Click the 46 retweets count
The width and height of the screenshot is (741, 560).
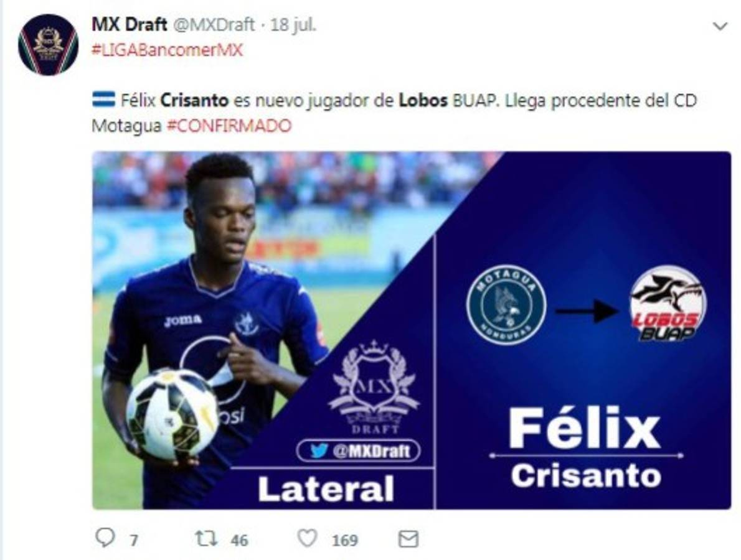[239, 540]
